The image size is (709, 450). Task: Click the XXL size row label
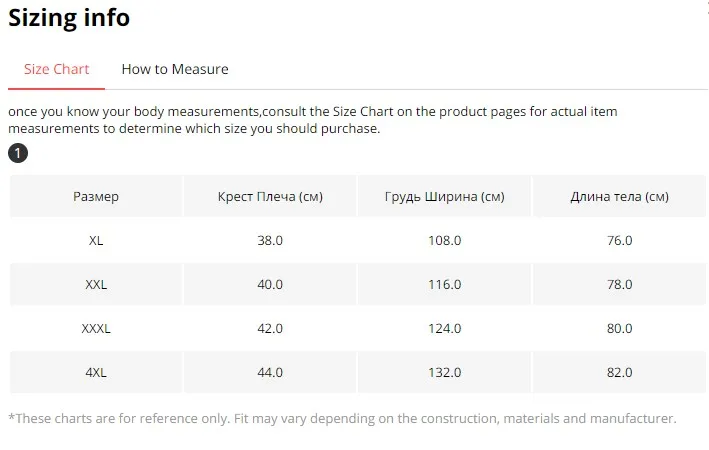pos(96,284)
